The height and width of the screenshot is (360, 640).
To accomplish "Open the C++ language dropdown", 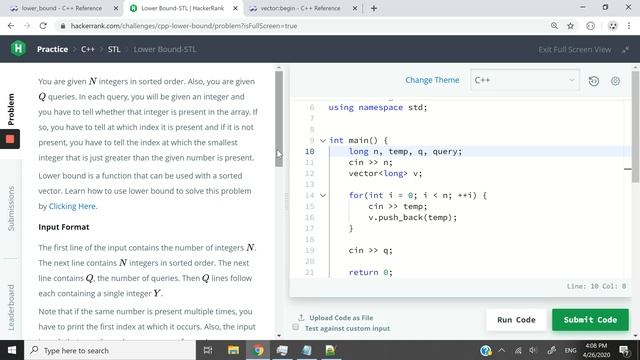I will pyautogui.click(x=525, y=80).
